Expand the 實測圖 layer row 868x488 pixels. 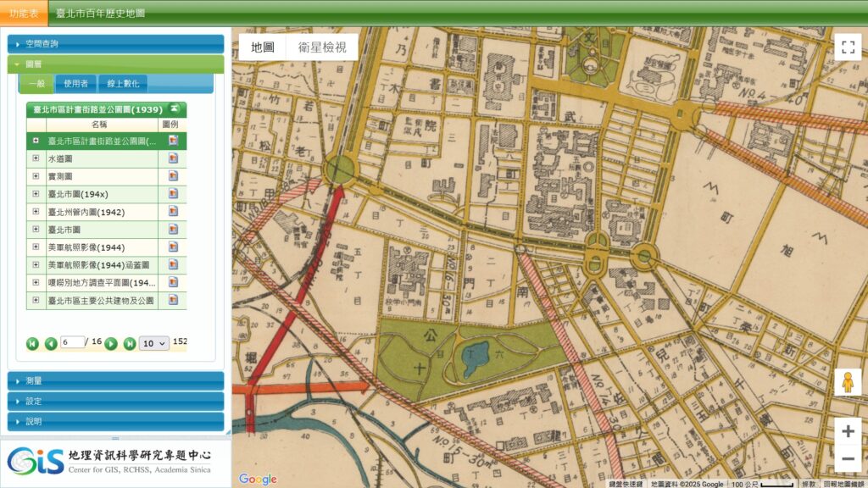(x=36, y=176)
